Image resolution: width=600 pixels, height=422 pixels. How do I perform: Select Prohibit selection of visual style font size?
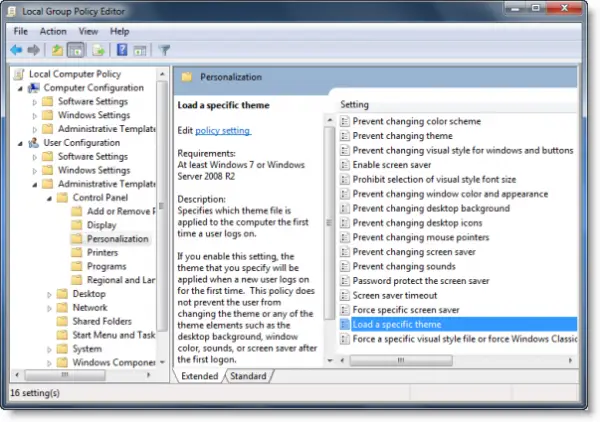(434, 179)
